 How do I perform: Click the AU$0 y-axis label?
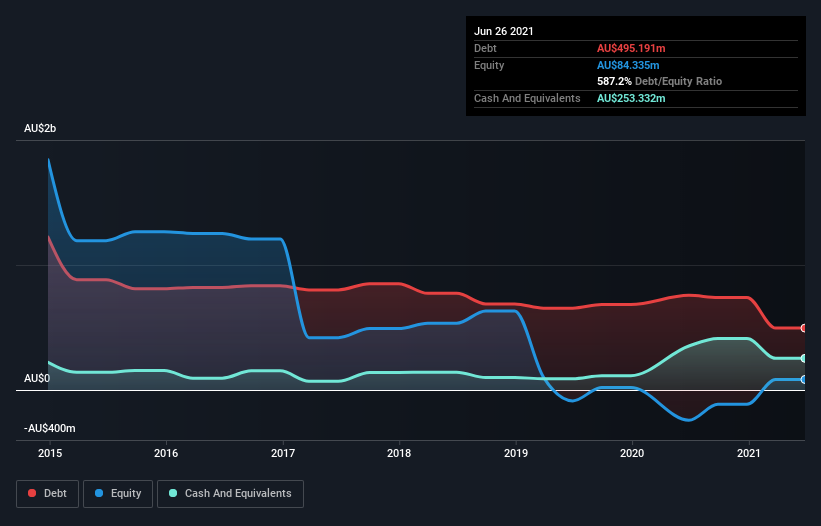click(x=37, y=378)
